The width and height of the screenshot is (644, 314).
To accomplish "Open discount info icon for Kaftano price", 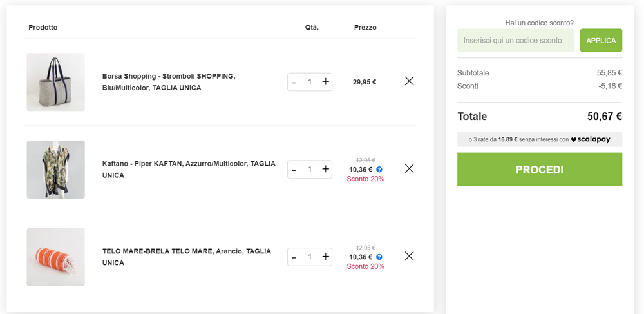I will tap(379, 170).
